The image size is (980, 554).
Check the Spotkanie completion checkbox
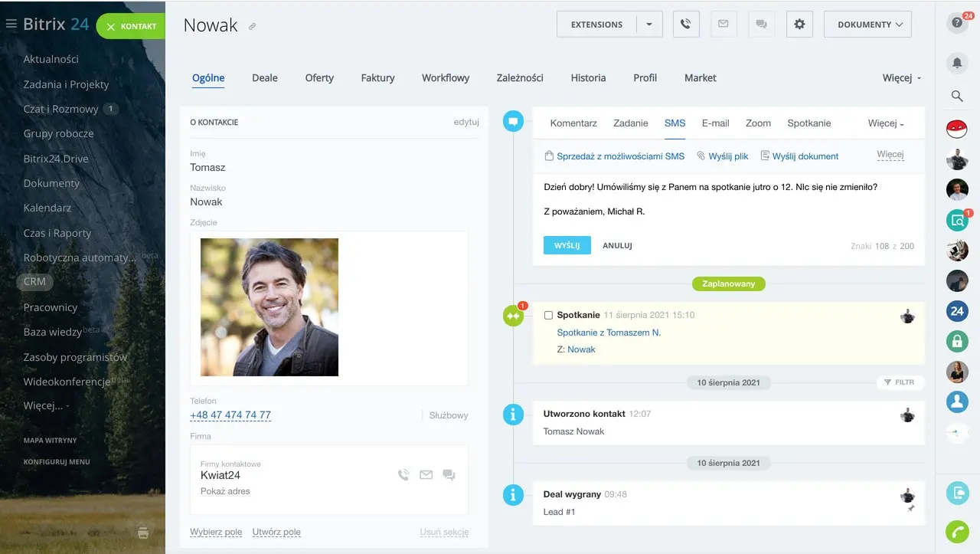pos(548,315)
